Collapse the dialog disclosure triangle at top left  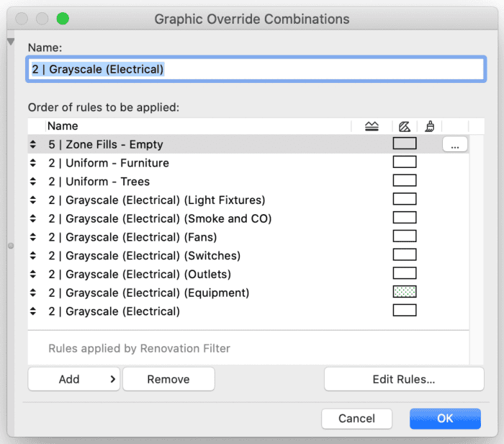(11, 42)
